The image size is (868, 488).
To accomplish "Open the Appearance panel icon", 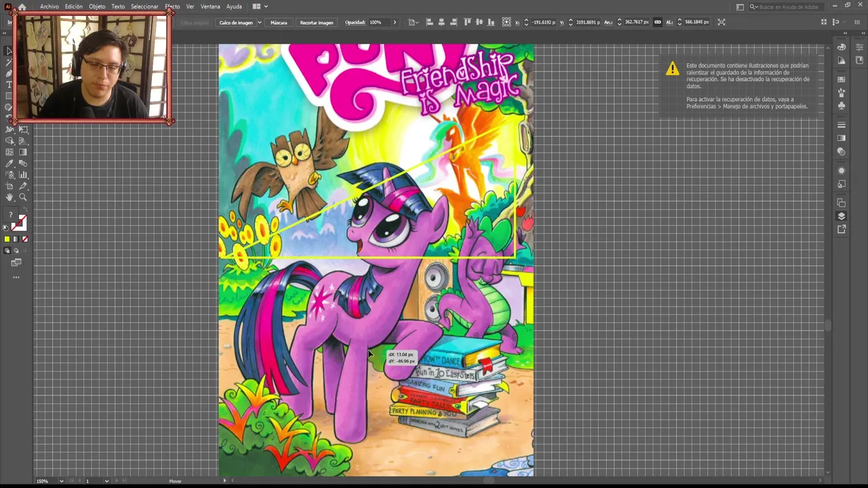I will click(x=841, y=170).
